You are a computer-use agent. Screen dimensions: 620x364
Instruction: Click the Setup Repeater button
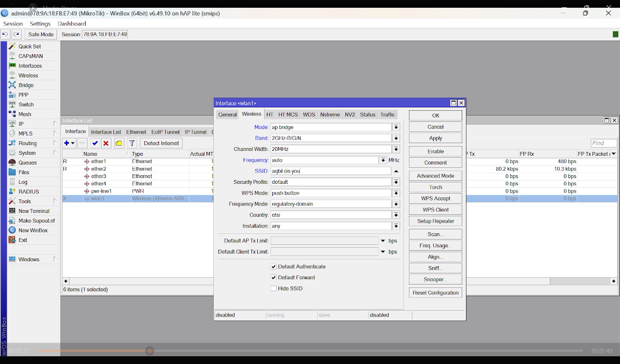coord(436,221)
